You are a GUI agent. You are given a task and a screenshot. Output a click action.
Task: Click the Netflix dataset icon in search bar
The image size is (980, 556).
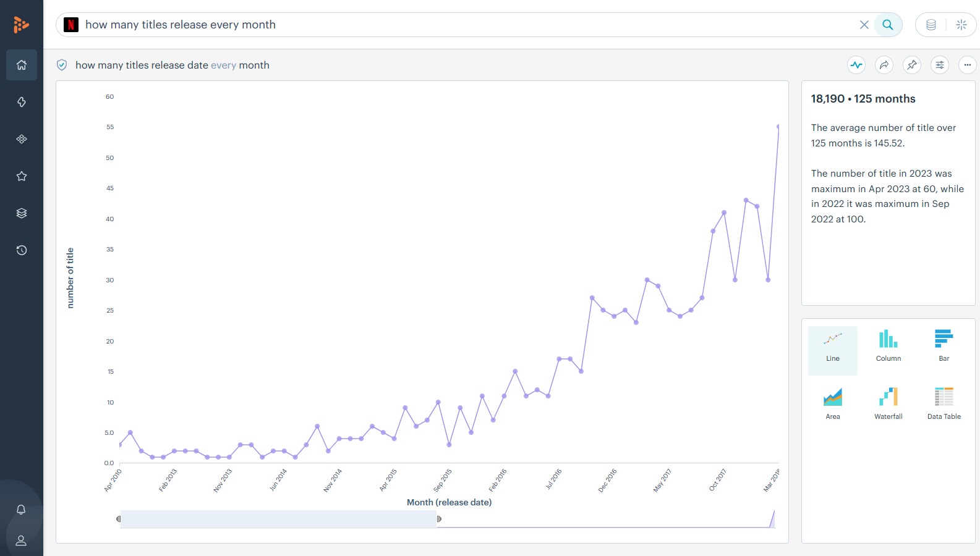[71, 25]
